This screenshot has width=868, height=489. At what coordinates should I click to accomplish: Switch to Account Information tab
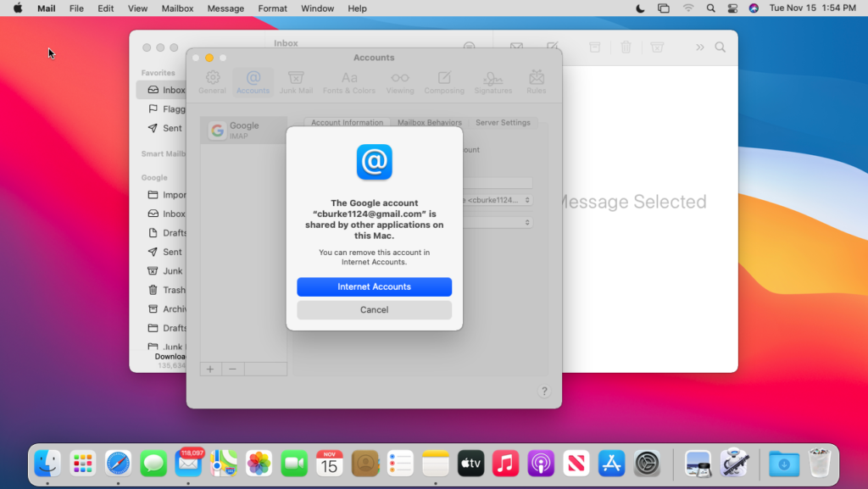pos(347,122)
